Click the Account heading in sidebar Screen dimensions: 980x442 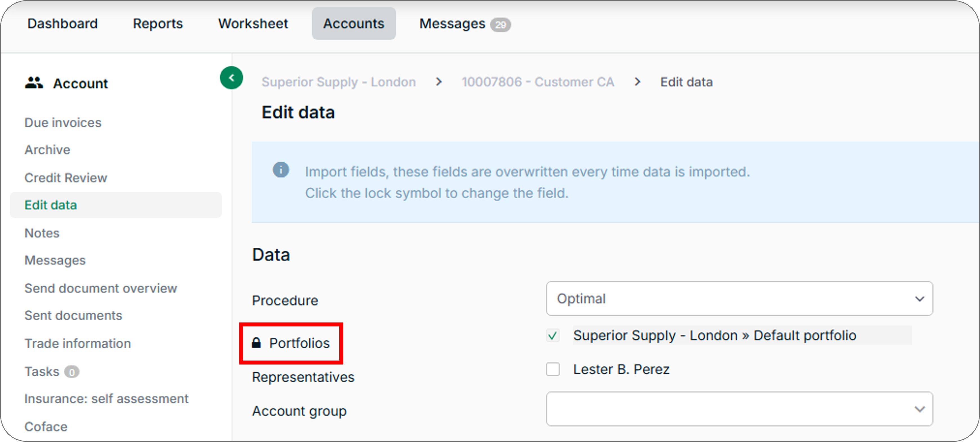81,83
